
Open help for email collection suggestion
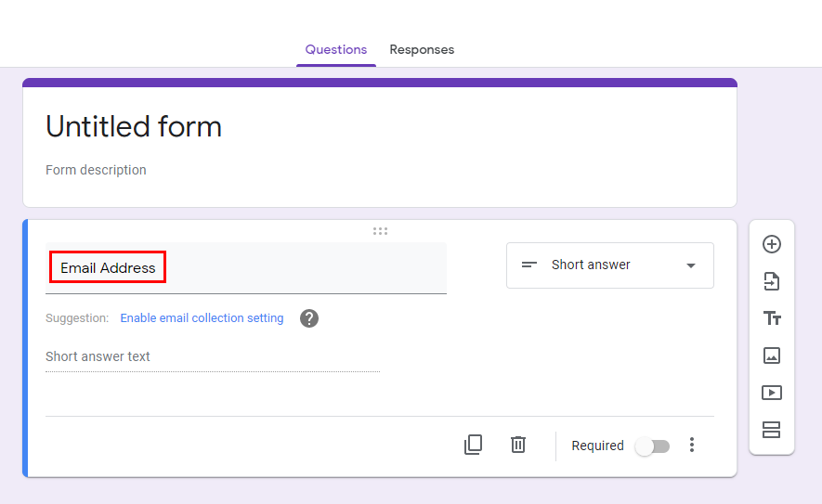coord(309,318)
